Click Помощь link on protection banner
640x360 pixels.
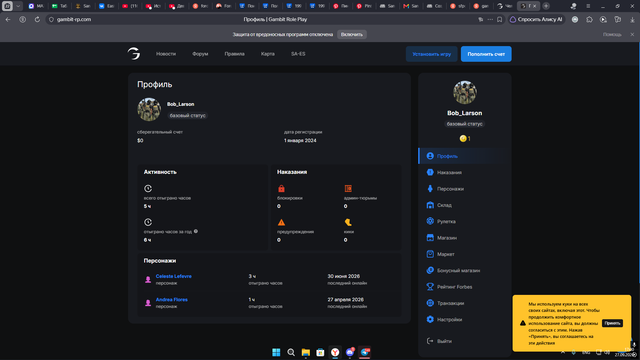[612, 34]
